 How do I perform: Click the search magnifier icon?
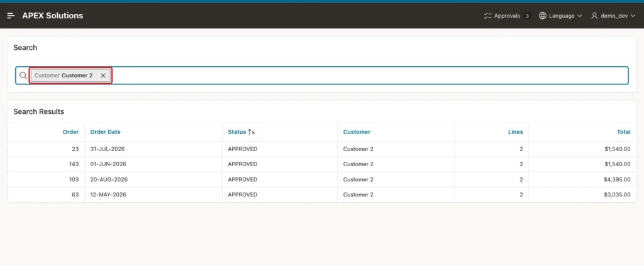(23, 76)
